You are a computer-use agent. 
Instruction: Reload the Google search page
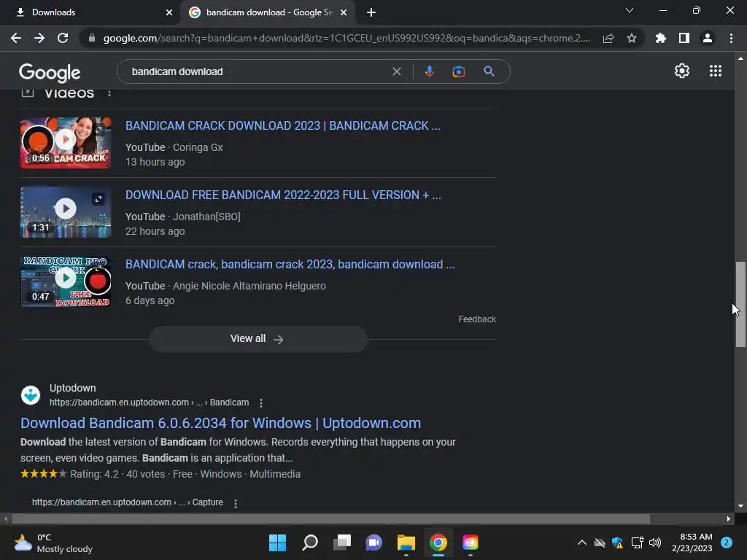coord(63,38)
